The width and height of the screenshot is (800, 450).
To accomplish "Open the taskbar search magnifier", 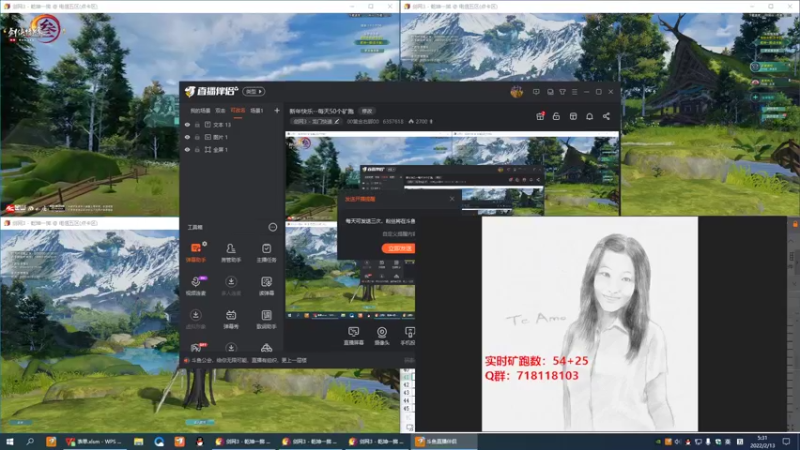I will [x=30, y=441].
